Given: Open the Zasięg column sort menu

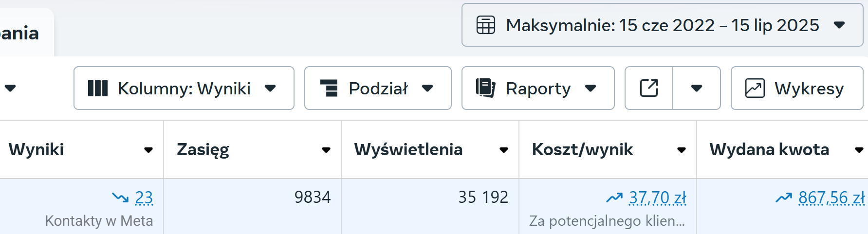Looking at the screenshot, I should [x=326, y=150].
